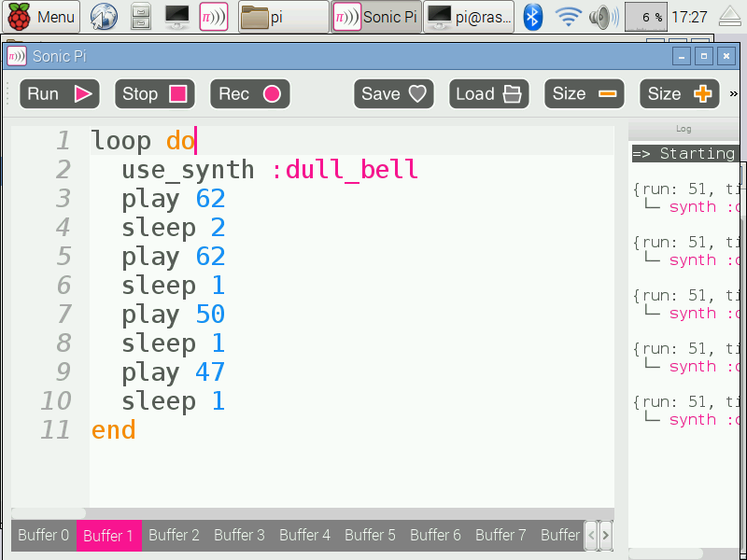The image size is (747, 560).
Task: Click 'sleep 1' on line 10
Action: coord(173,402)
